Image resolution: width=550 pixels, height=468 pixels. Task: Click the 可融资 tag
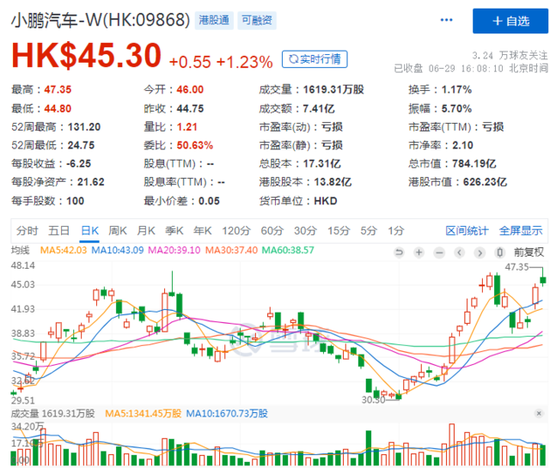point(257,20)
